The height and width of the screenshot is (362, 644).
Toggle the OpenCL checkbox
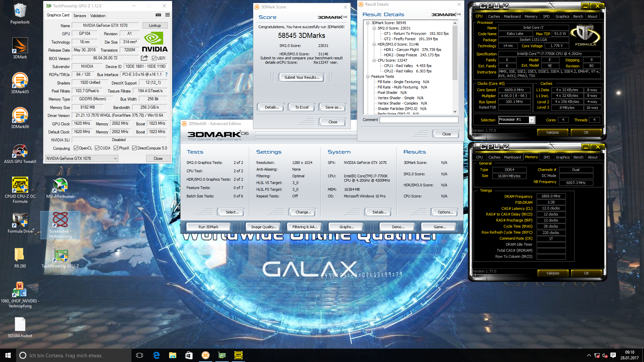click(x=76, y=148)
